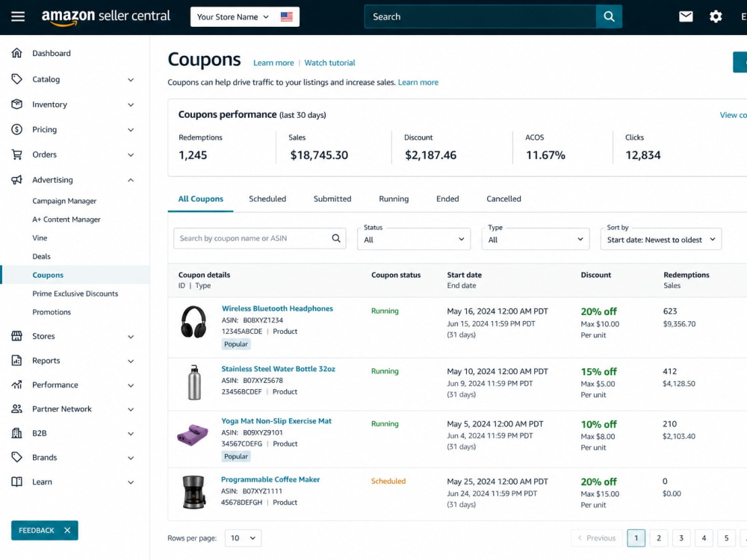
Task: Switch to the Ended tab
Action: [x=447, y=199]
